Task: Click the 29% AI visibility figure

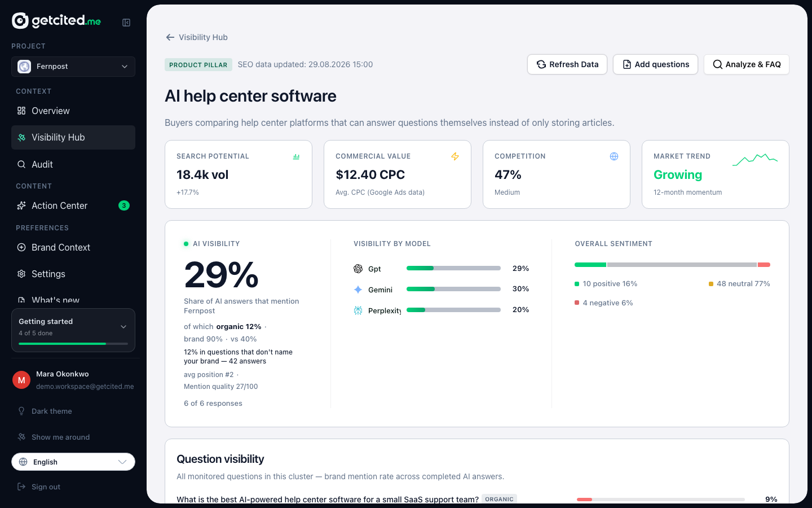Action: 221,275
